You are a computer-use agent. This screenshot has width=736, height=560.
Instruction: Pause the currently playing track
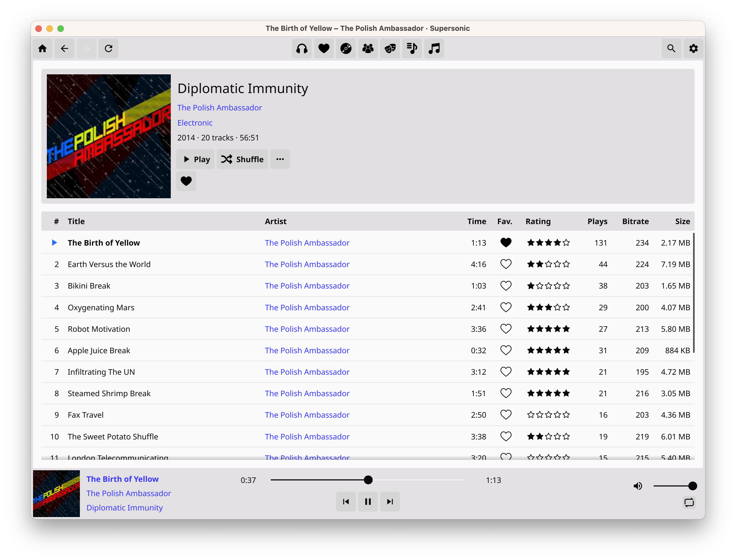[367, 501]
